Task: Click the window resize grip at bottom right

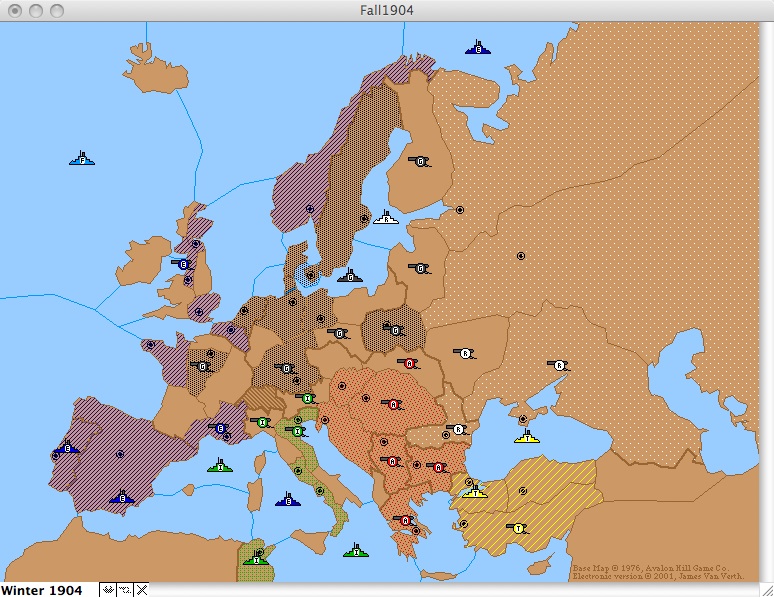Action: coord(767,590)
